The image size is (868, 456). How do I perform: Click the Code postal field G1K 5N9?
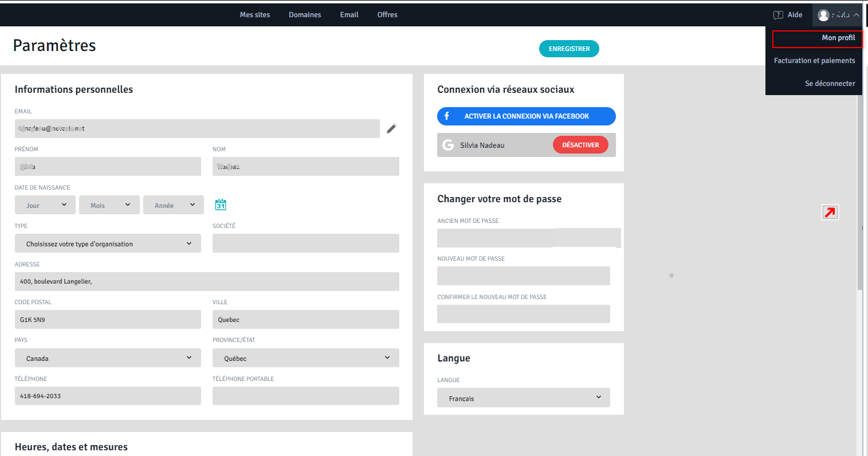[108, 320]
